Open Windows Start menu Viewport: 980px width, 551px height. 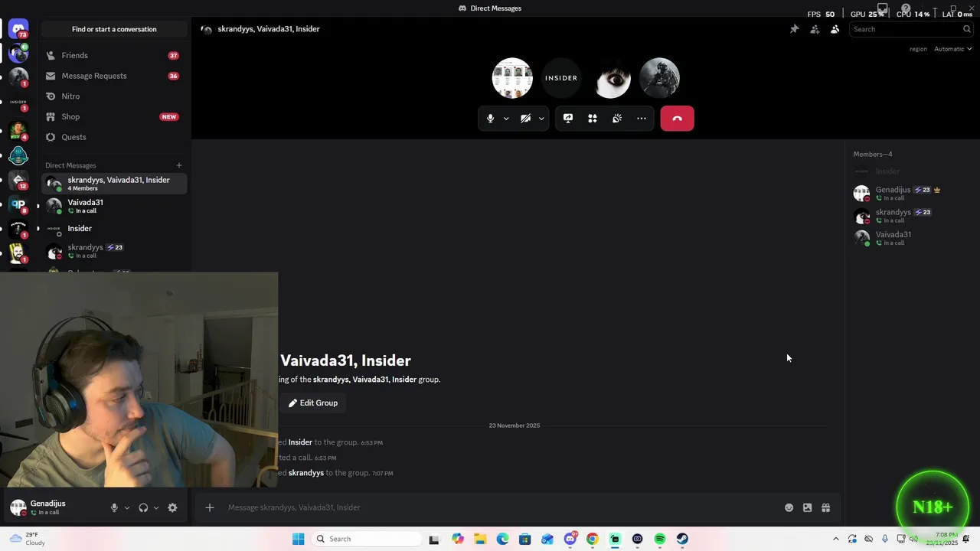[x=299, y=539]
